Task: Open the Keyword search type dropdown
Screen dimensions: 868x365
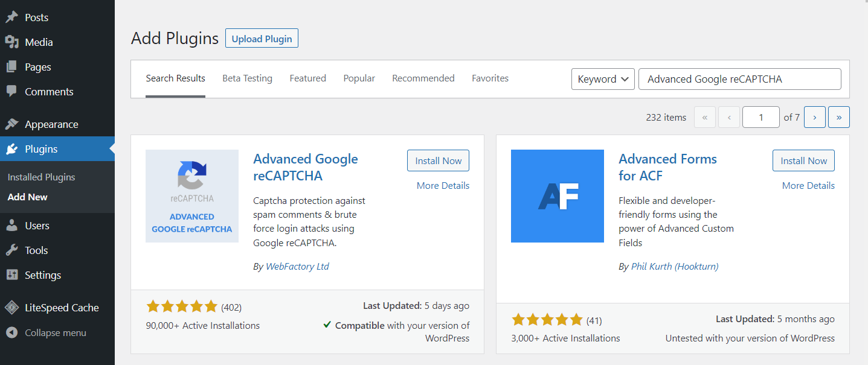Action: 602,79
